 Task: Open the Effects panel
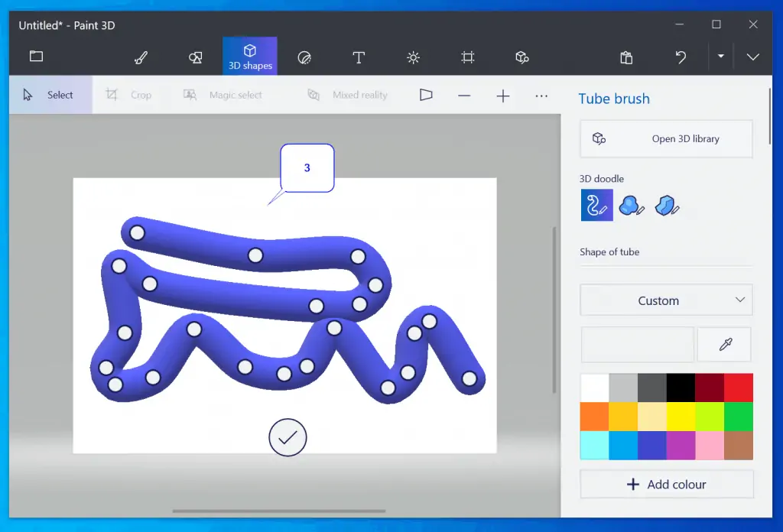[x=413, y=57]
